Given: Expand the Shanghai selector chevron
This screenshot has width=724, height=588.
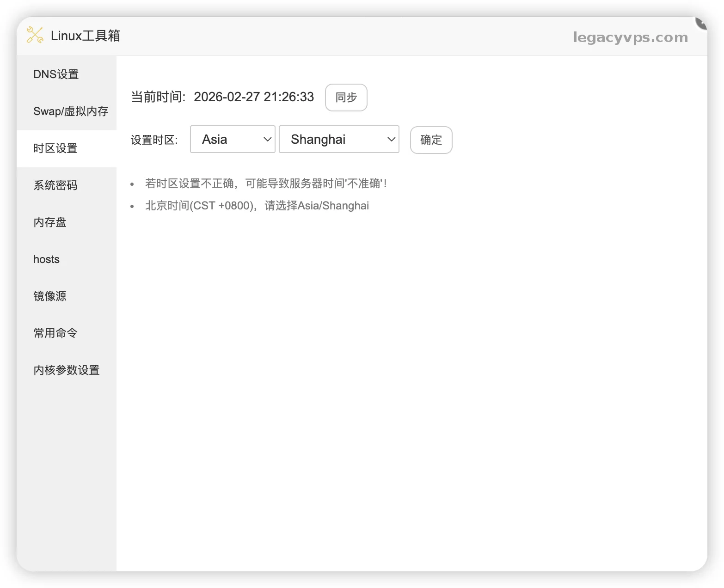Looking at the screenshot, I should pyautogui.click(x=391, y=139).
